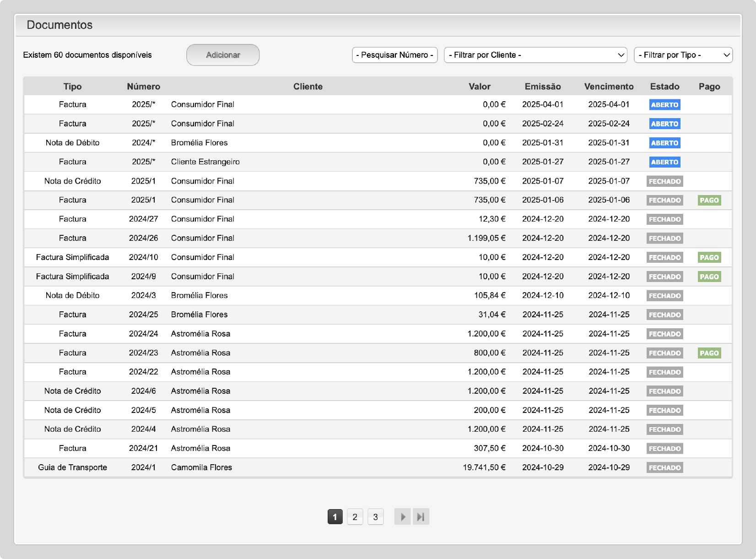Click the Adicionar button
Image resolution: width=756 pixels, height=559 pixels.
point(223,55)
